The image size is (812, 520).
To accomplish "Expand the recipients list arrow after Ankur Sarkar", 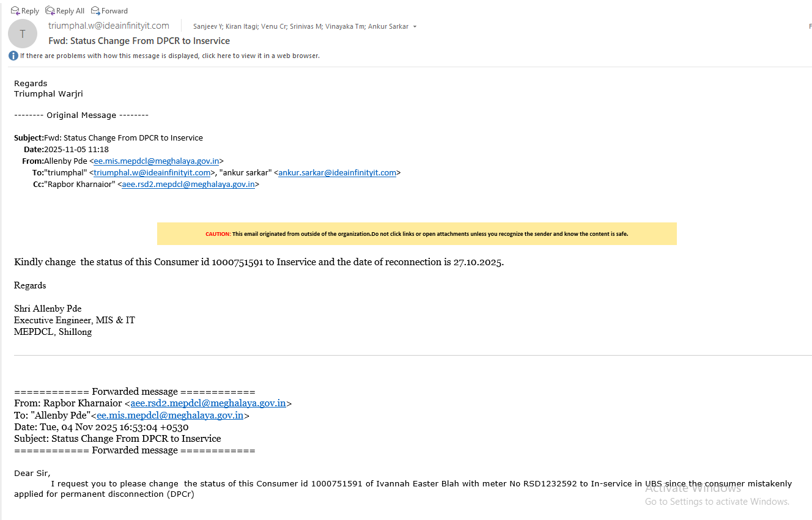I will click(415, 27).
